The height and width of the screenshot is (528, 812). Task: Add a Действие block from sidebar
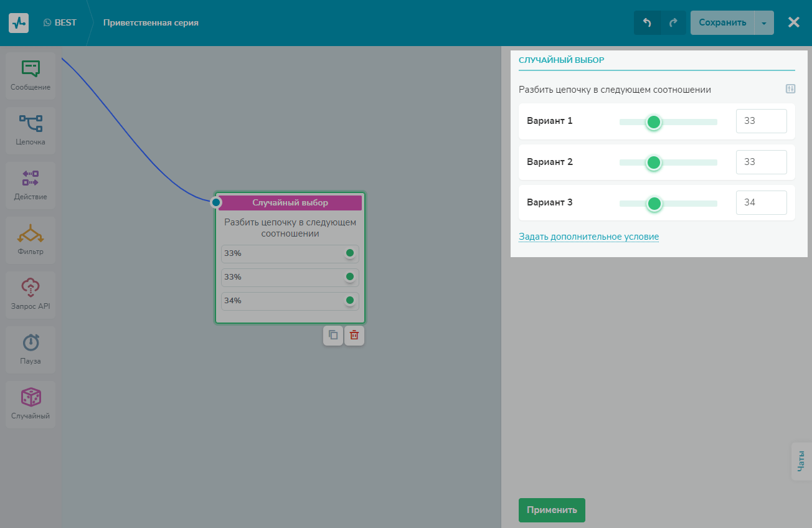[x=31, y=186]
